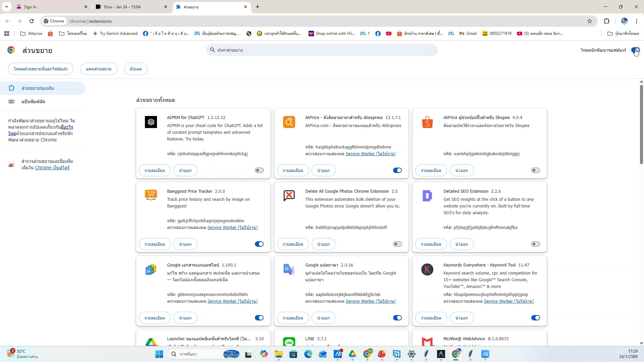Disable the Banggood Price Tracker toggle
Viewport: 644px width, 362px height.
(259, 244)
